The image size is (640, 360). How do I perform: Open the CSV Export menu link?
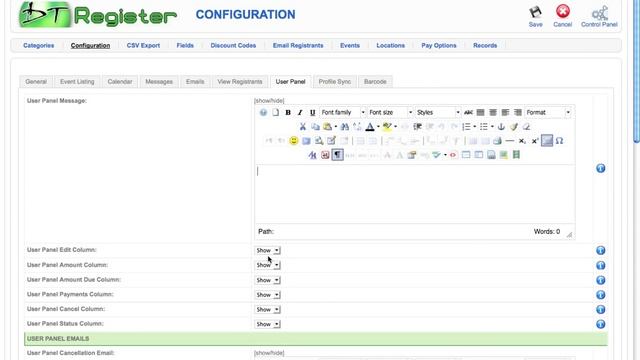(143, 45)
